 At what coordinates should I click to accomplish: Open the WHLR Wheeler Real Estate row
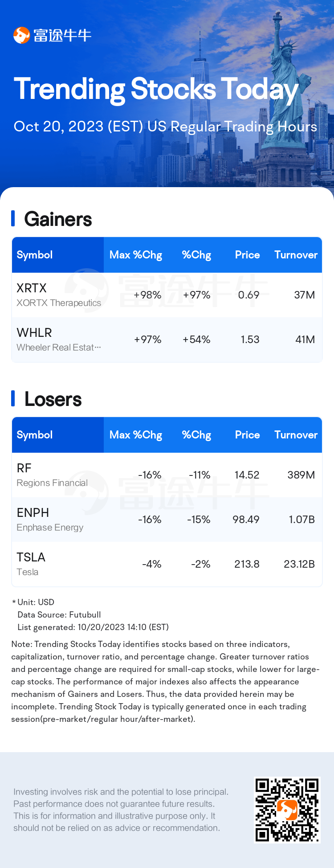[x=167, y=340]
